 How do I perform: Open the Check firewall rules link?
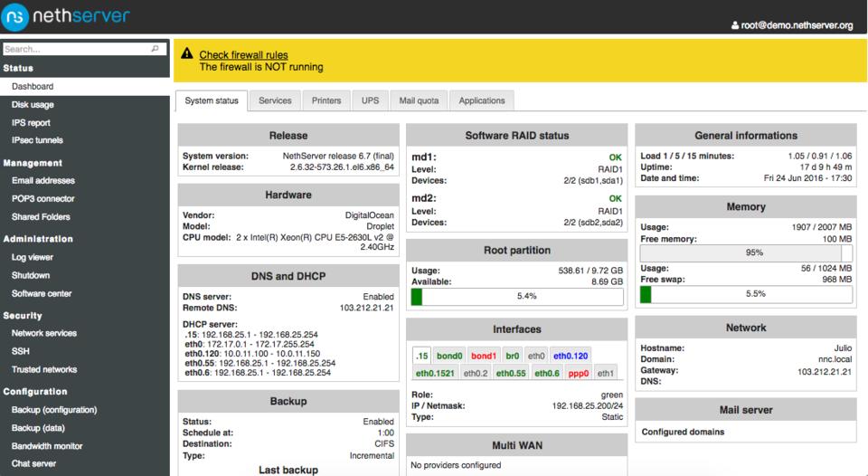[243, 55]
